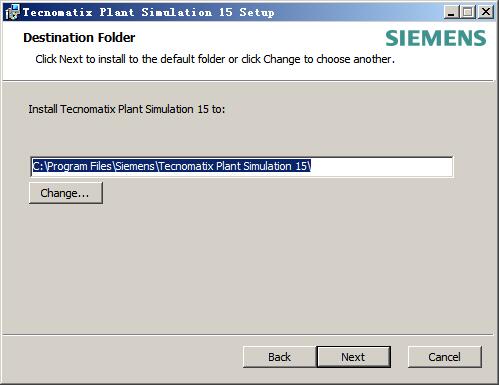Image resolution: width=499 pixels, height=385 pixels.
Task: Click the 'Destination Folder' heading
Action: coord(79,38)
